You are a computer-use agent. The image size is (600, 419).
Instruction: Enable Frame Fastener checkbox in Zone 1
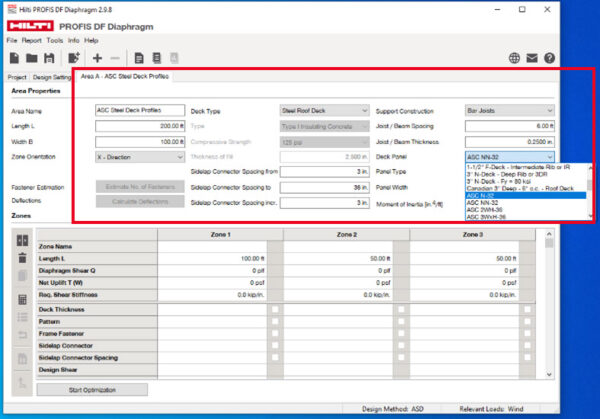275,333
